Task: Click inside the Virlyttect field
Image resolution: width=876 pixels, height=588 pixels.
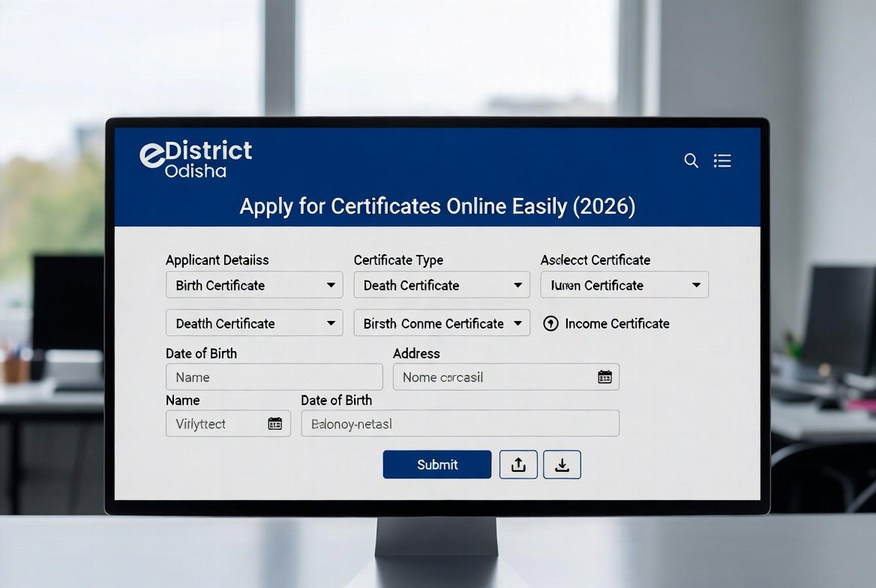Action: pyautogui.click(x=214, y=424)
